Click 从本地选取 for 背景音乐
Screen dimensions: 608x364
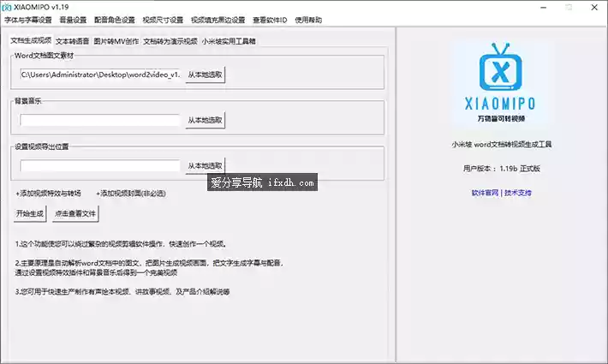tap(206, 120)
